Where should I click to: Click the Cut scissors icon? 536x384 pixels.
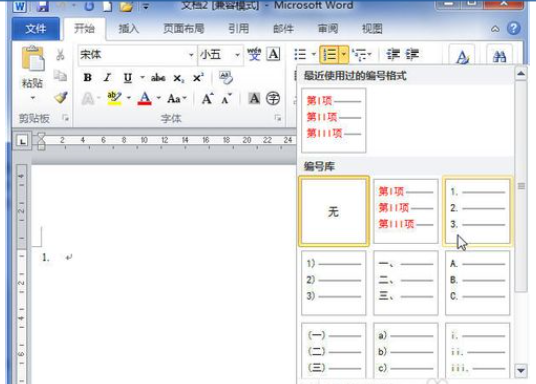click(61, 55)
